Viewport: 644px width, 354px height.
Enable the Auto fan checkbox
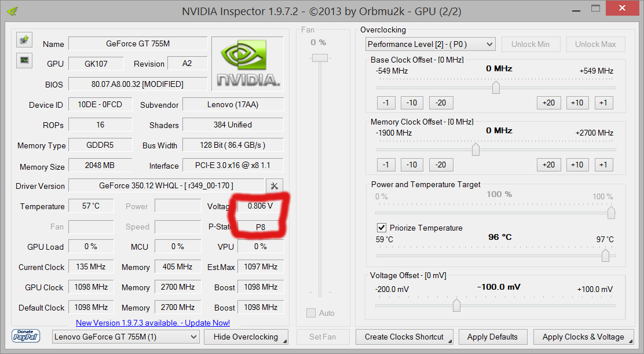point(311,313)
